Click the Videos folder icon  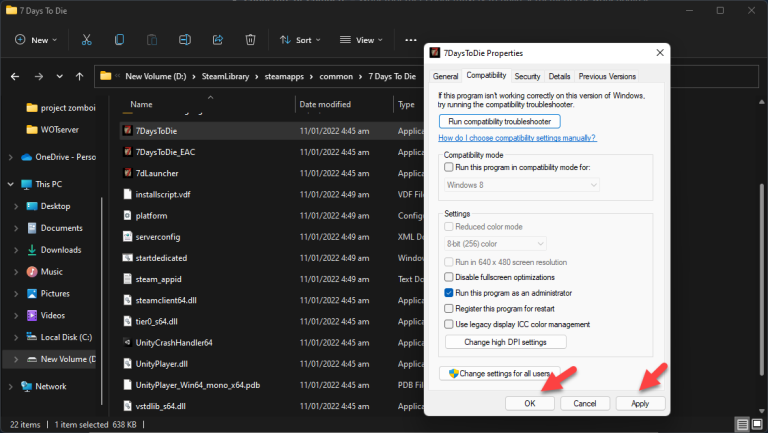tap(32, 315)
